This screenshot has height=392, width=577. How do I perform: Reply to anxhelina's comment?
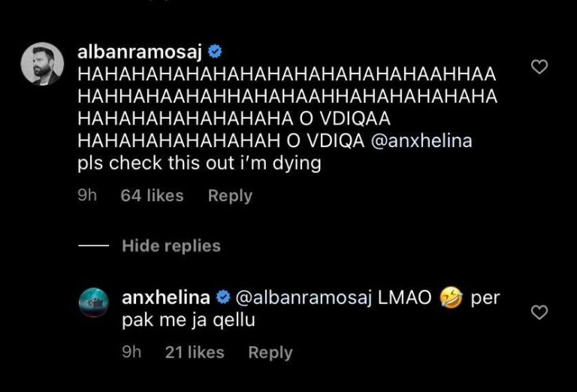pyautogui.click(x=270, y=352)
